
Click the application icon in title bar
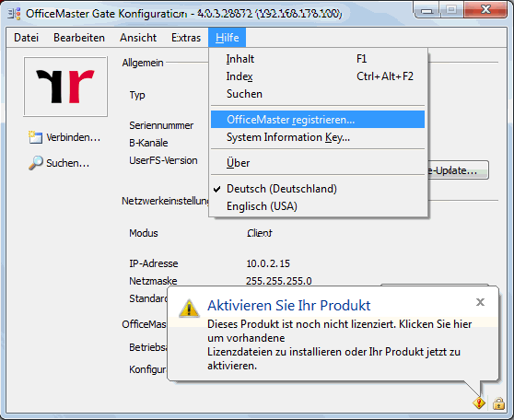15,14
